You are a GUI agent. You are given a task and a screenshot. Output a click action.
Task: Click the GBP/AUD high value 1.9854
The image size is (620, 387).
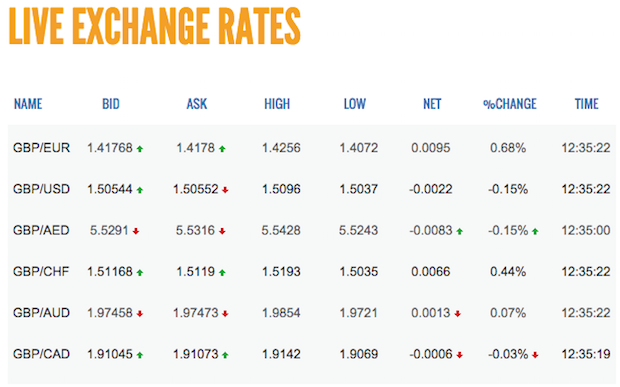click(281, 313)
